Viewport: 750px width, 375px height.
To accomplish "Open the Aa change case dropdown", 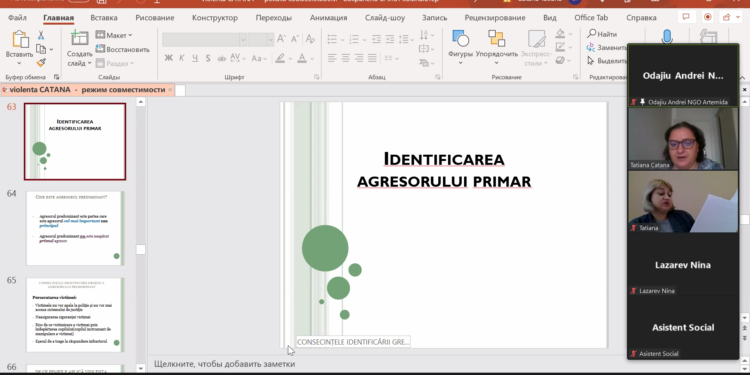I will (259, 58).
